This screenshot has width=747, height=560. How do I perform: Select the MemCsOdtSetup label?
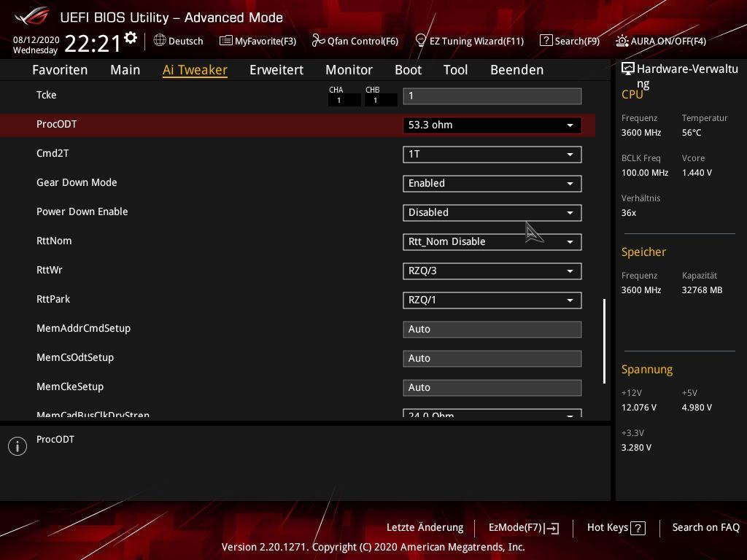pyautogui.click(x=75, y=357)
